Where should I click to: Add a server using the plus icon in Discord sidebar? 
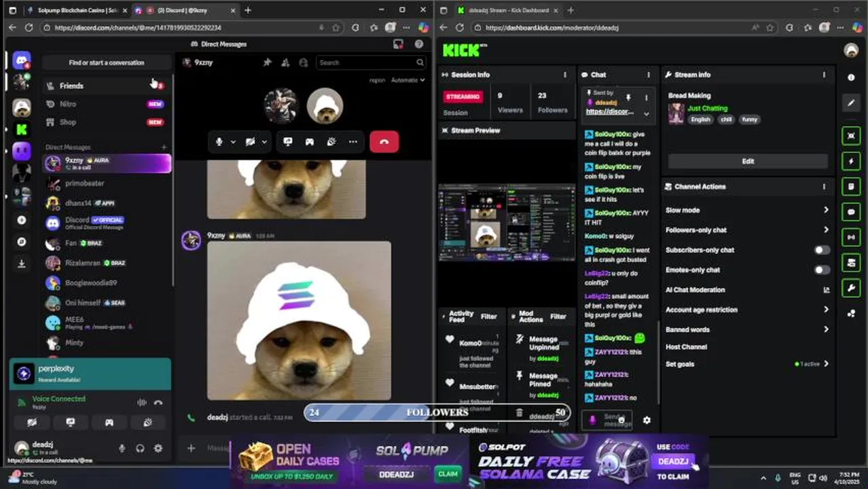tap(22, 220)
